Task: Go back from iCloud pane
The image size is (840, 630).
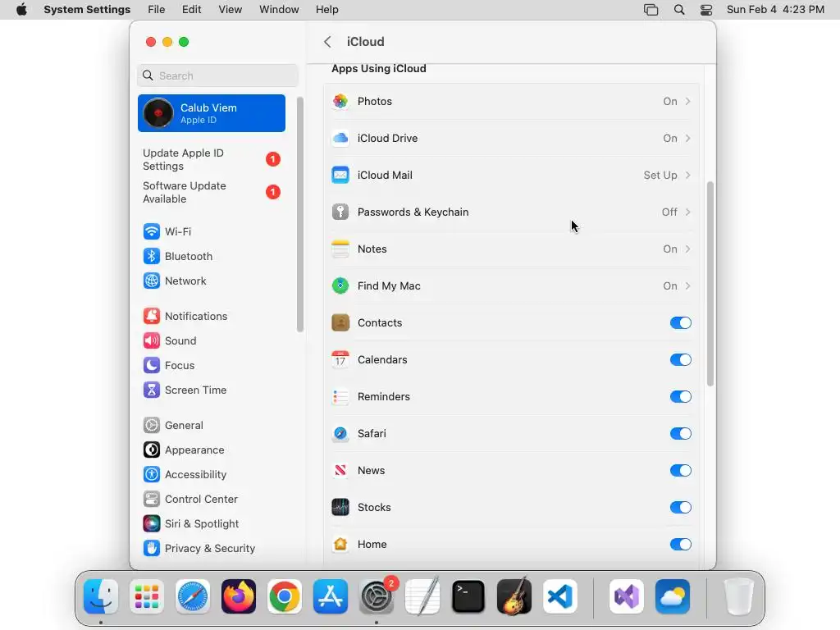Action: click(327, 42)
